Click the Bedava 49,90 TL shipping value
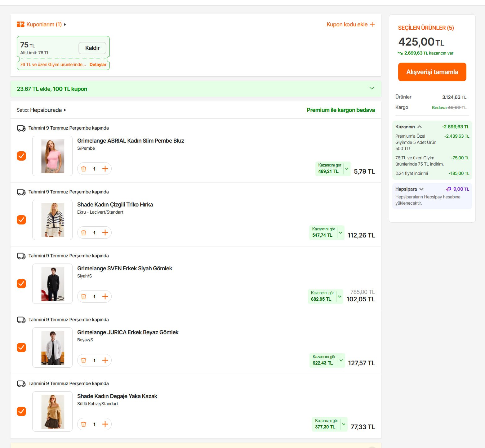This screenshot has height=448, width=485. click(449, 108)
